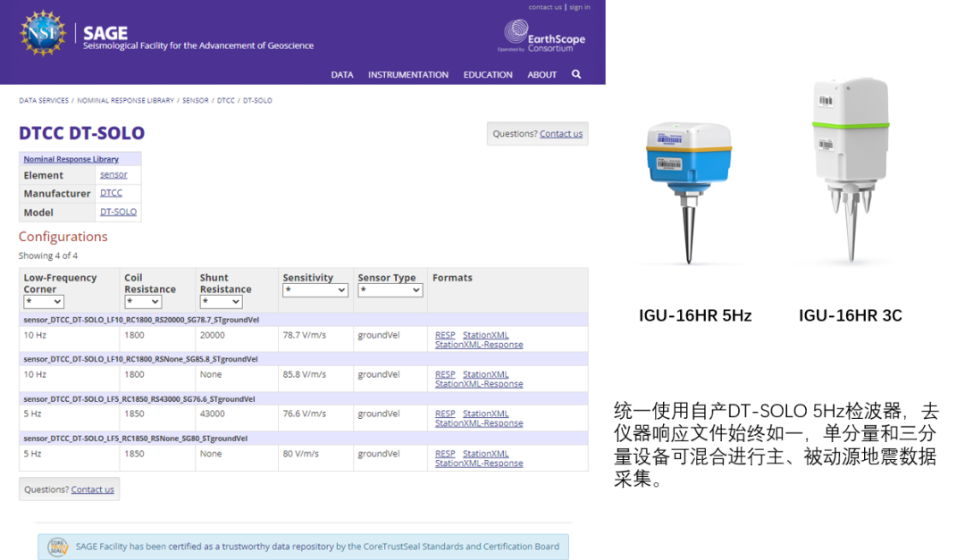Download RESP for 80 V/m/s row
965x560 pixels.
coord(445,454)
